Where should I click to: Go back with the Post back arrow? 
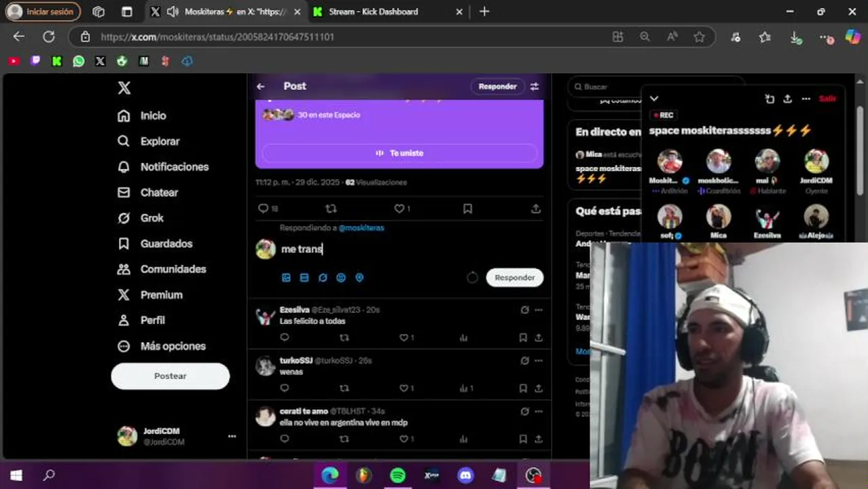(x=261, y=86)
